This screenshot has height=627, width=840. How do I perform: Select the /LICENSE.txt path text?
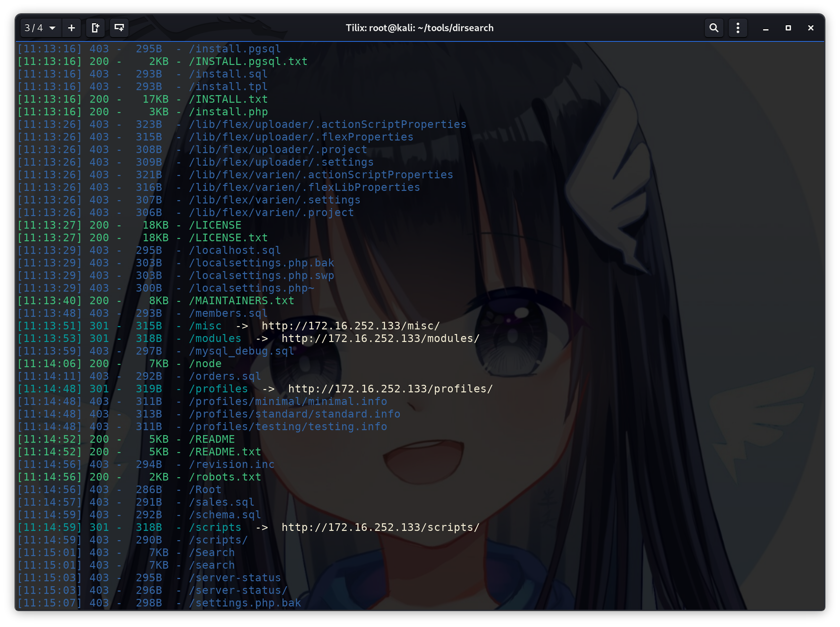(x=228, y=238)
